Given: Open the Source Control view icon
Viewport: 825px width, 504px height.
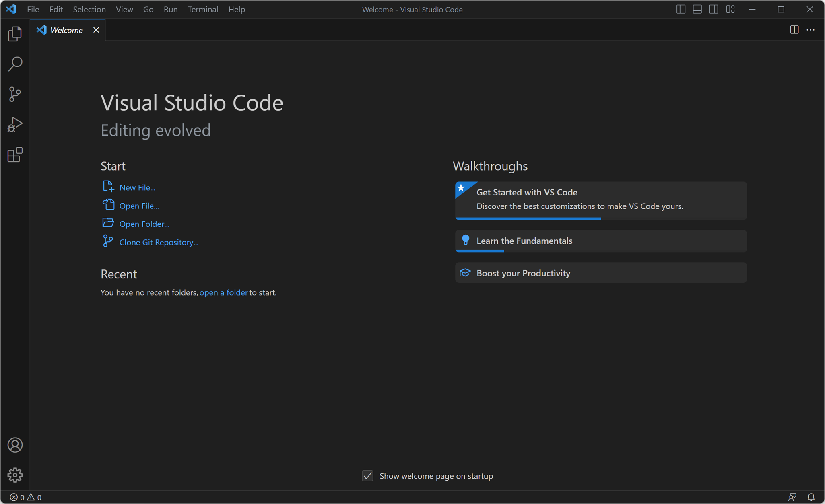Looking at the screenshot, I should pyautogui.click(x=15, y=94).
